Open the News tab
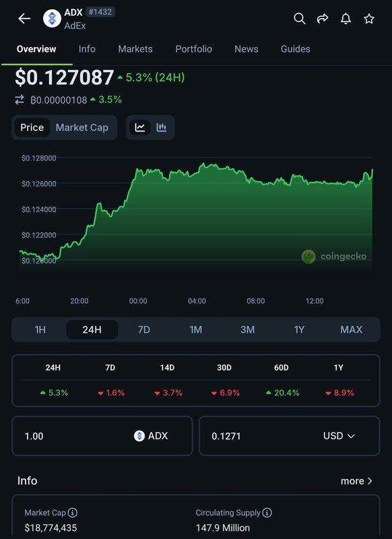Viewport: 392px width, 539px height. point(247,49)
